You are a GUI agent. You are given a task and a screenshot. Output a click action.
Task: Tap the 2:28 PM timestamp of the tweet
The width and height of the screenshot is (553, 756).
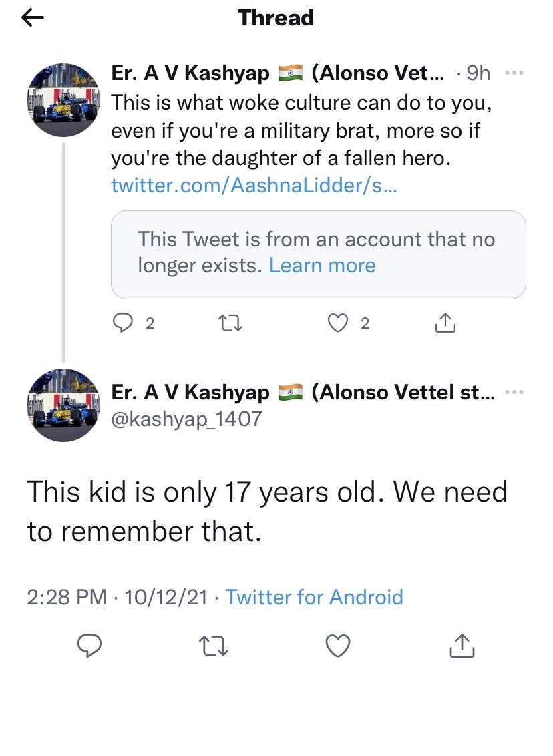click(67, 596)
